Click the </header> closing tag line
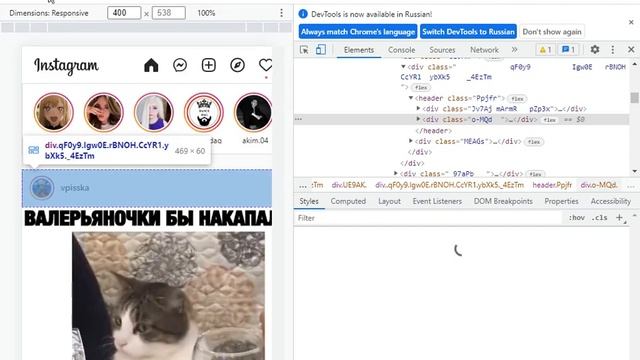This screenshot has width=640, height=360. coord(433,131)
